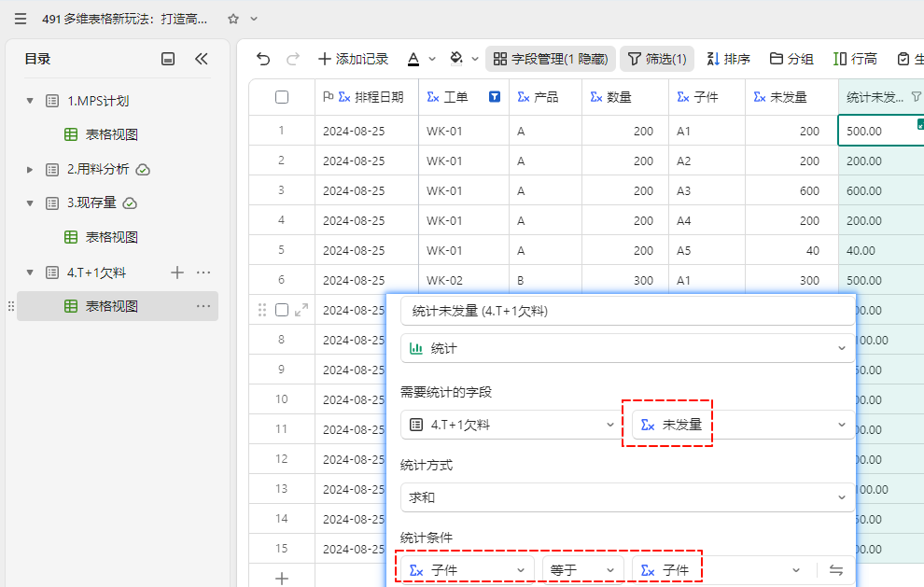The image size is (924, 587).
Task: Click the sync icon beside 2.用料分析
Action: pos(143,170)
